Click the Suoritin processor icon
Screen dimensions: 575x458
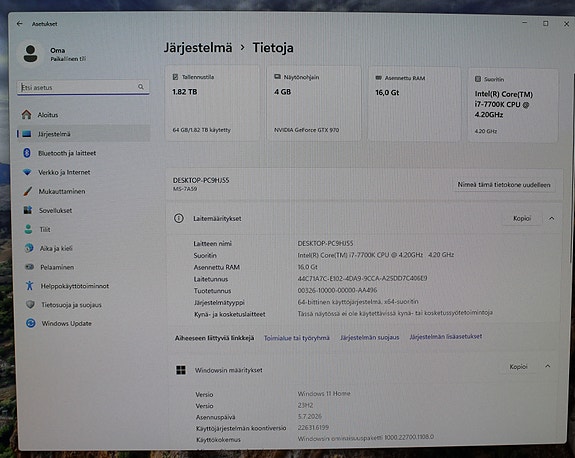pyautogui.click(x=478, y=79)
